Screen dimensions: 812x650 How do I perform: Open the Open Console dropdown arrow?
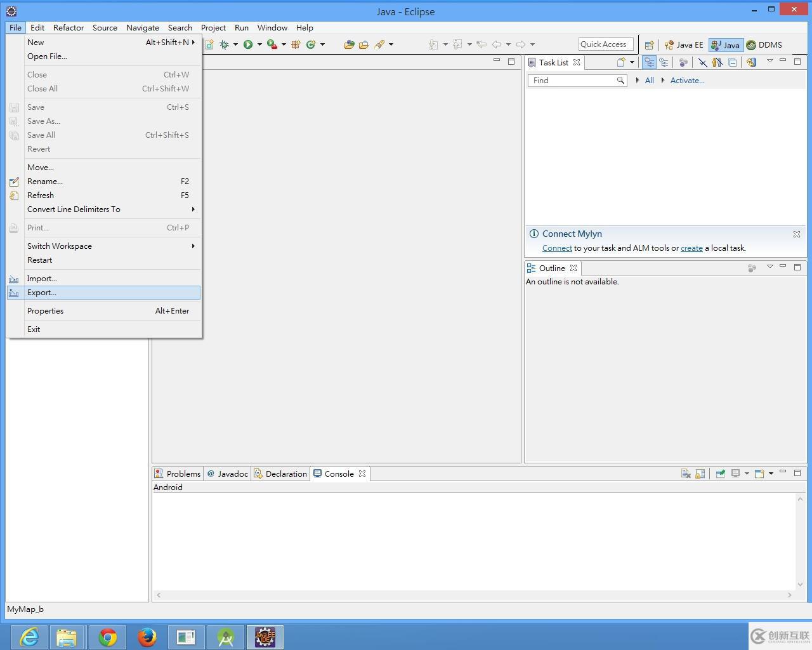click(x=771, y=474)
